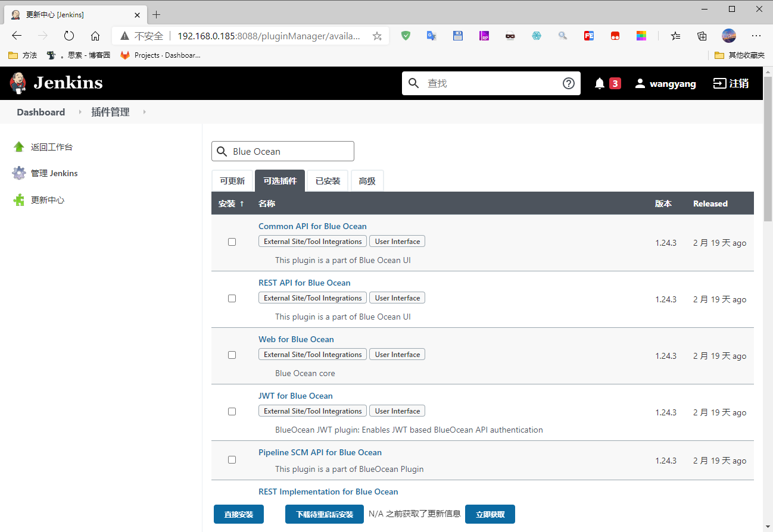The height and width of the screenshot is (532, 773).
Task: Open the 思索 - 博客园 bookmark
Action: tap(78, 55)
